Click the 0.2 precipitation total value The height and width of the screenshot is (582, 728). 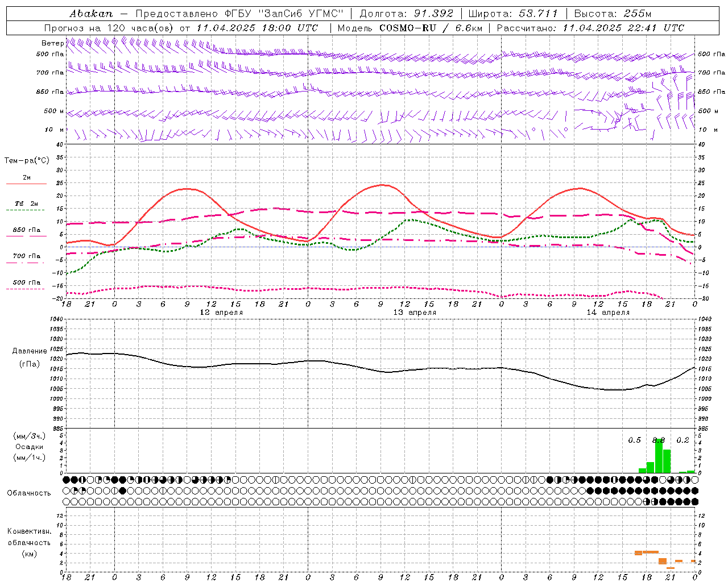pos(682,440)
